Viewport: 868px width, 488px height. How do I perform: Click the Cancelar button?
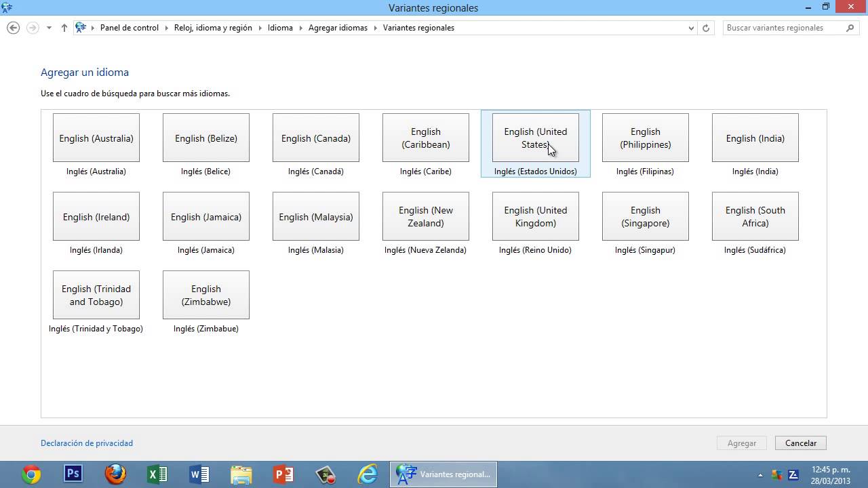[801, 443]
